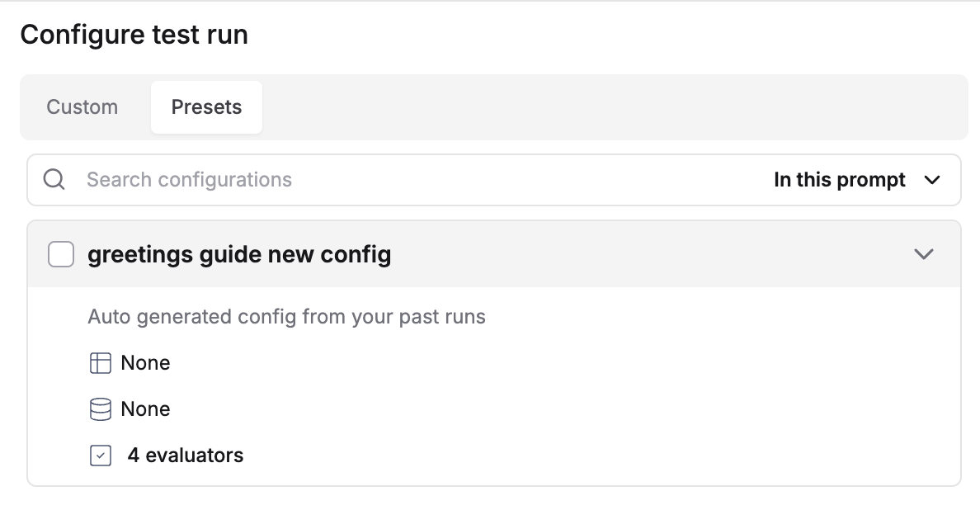Viewport: 980px width, 510px height.
Task: Collapse the greetings guide new config section
Action: coord(924,254)
